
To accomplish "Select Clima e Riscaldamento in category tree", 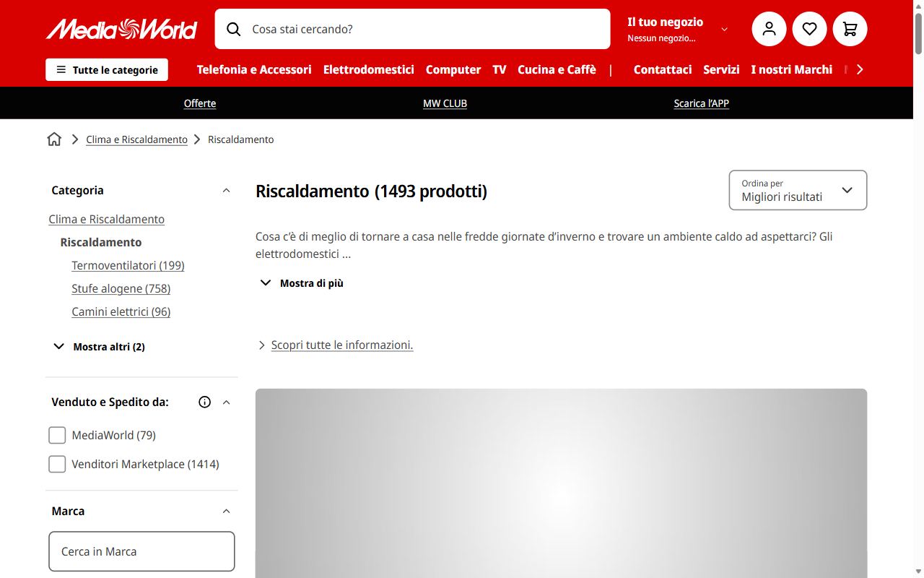I will [x=107, y=219].
